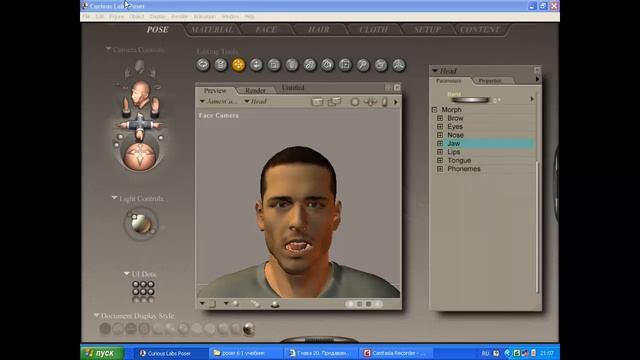Choose Silhouette display style sphere
The image size is (640, 360).
pos(105,329)
